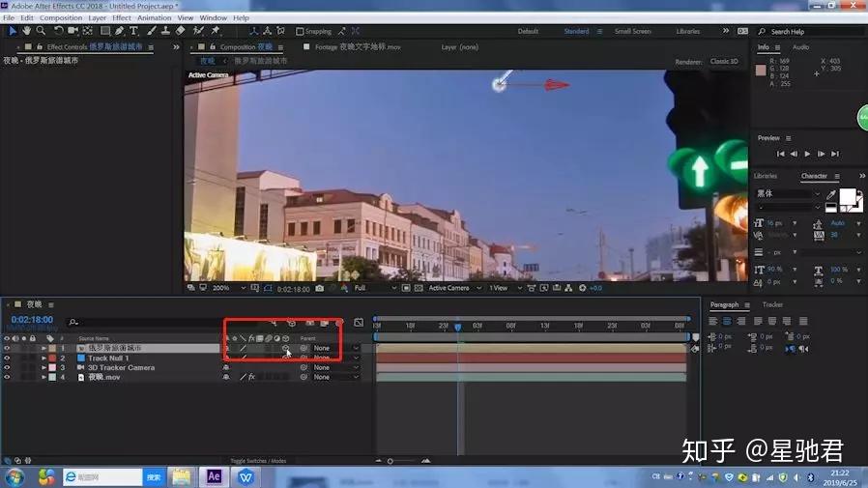Switch to the Small Screen workspace
868x488 pixels.
(632, 31)
